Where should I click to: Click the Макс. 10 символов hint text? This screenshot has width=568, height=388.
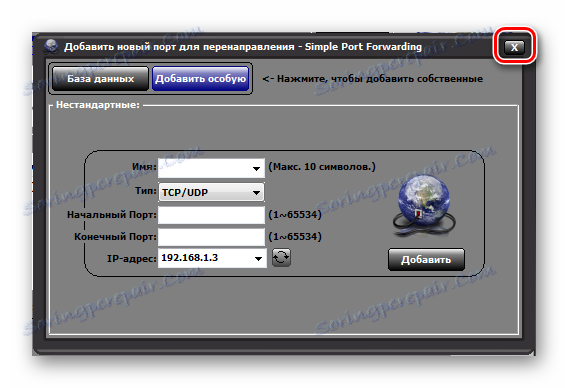click(322, 167)
